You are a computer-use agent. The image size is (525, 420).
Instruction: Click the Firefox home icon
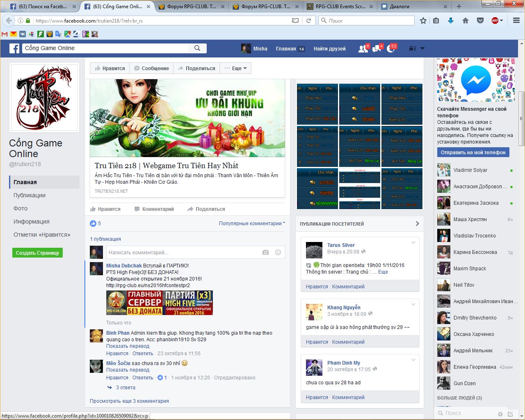tap(466, 21)
